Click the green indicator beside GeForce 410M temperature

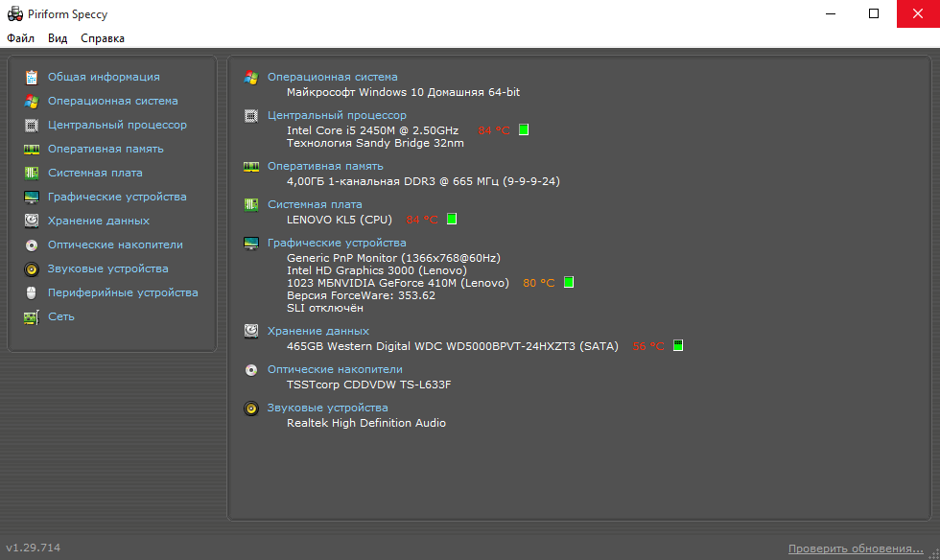568,282
